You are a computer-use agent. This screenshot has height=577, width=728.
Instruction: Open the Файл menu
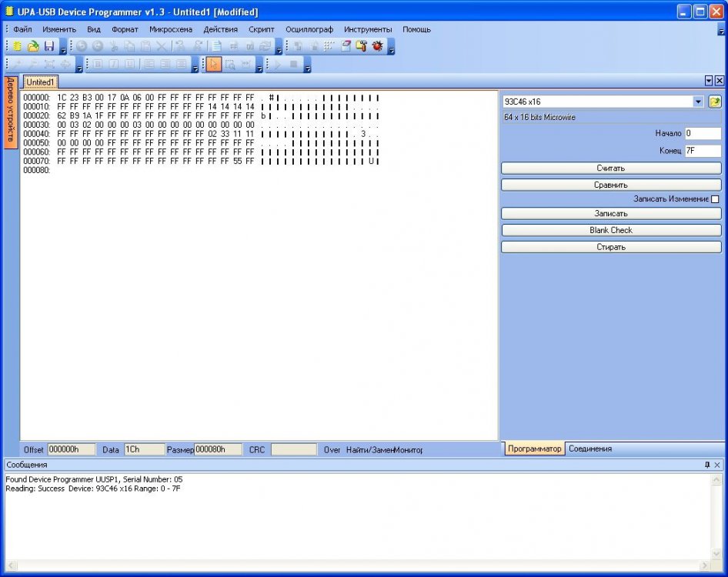click(x=22, y=29)
